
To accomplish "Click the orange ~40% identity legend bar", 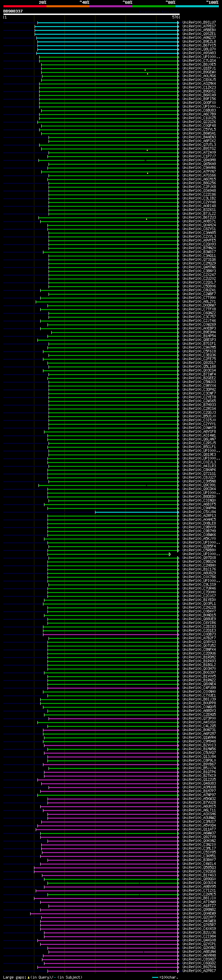I will (68, 6).
